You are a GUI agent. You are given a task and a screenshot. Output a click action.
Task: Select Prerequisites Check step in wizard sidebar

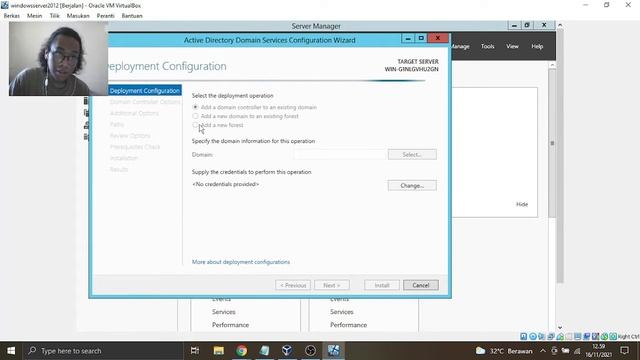(x=135, y=147)
